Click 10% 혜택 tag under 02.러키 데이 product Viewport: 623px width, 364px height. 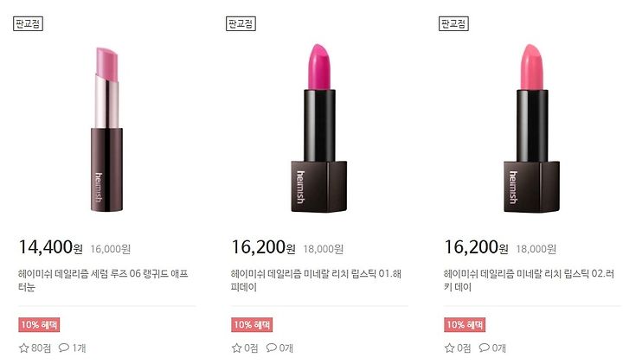pos(465,325)
